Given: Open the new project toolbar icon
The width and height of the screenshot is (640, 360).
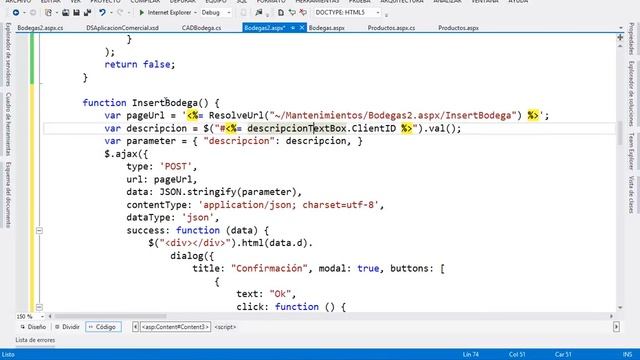Looking at the screenshot, I should pos(48,13).
